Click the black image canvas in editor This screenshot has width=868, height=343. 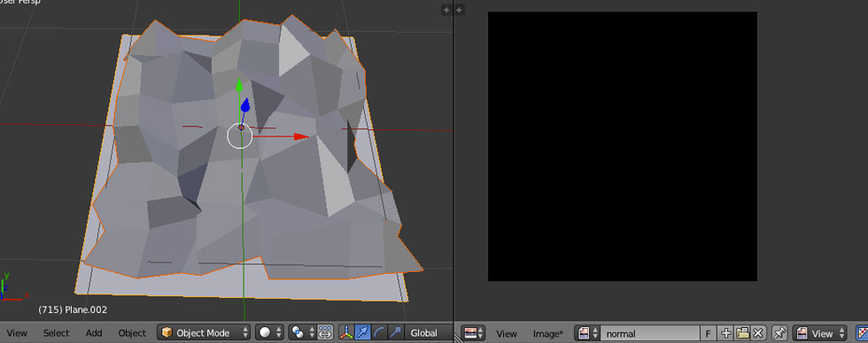pyautogui.click(x=622, y=146)
